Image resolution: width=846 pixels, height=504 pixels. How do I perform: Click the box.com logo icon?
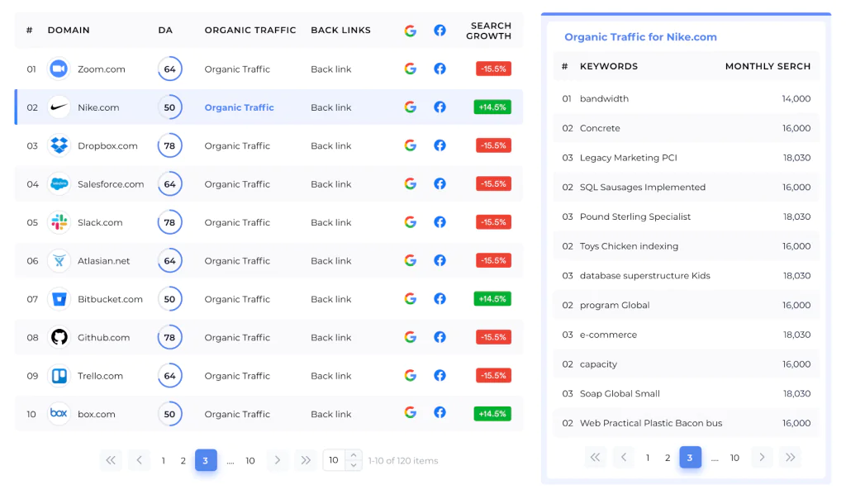click(x=59, y=414)
